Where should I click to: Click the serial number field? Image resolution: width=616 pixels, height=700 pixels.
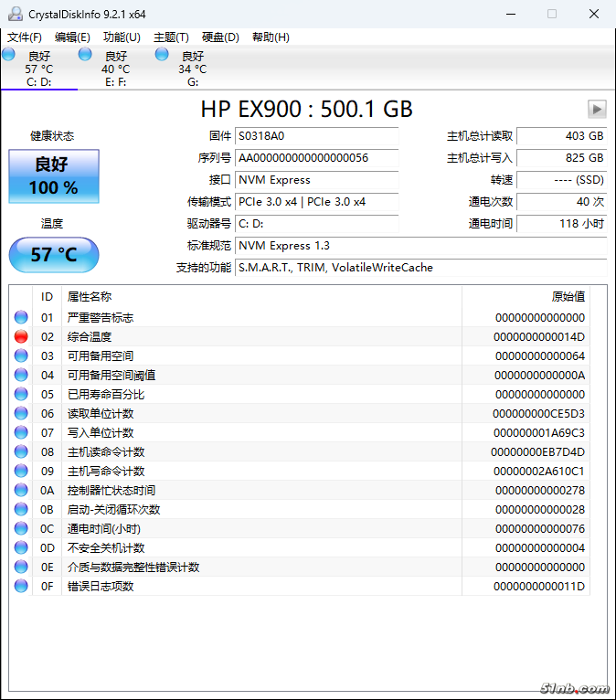point(316,158)
